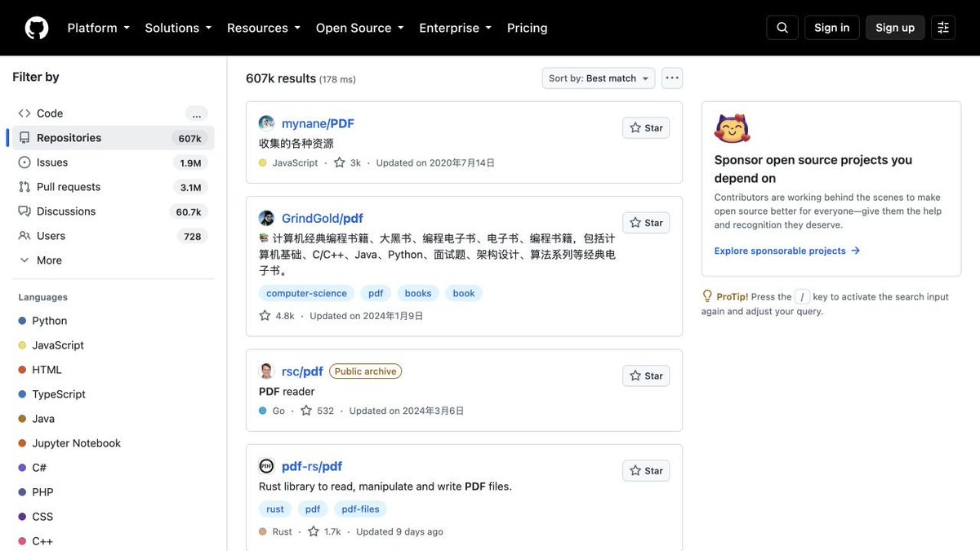980x551 pixels.
Task: Open the Platform dropdown menu
Action: point(98,28)
